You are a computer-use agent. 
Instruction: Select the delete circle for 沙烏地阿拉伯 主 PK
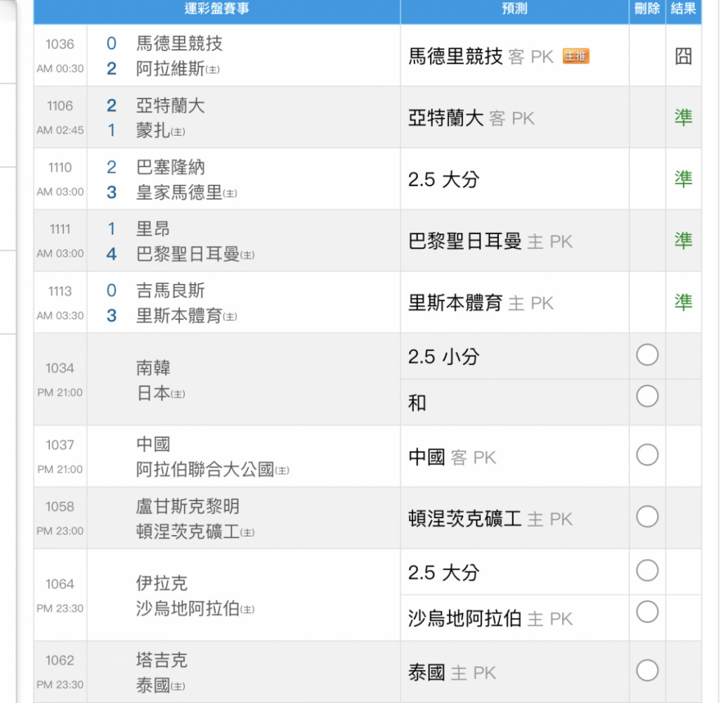tap(647, 612)
